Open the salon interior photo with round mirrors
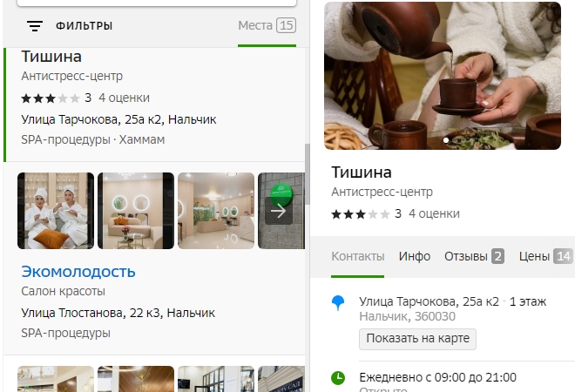 coord(136,211)
